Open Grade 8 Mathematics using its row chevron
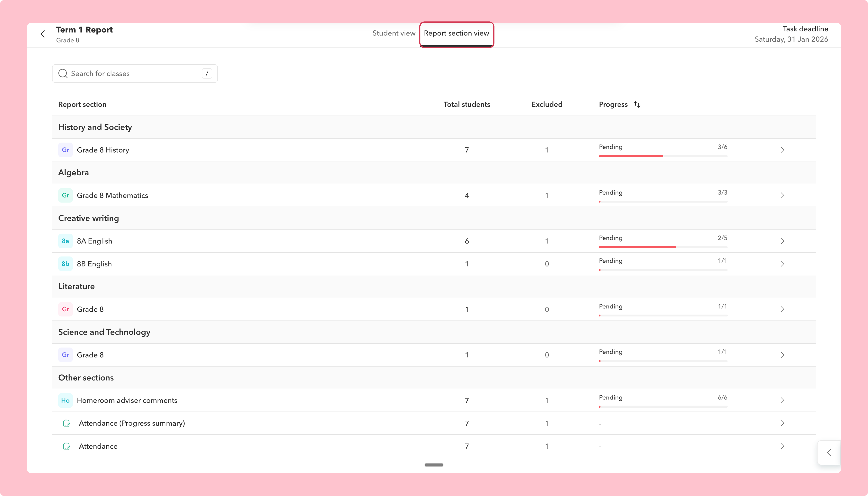868x496 pixels. click(x=783, y=196)
